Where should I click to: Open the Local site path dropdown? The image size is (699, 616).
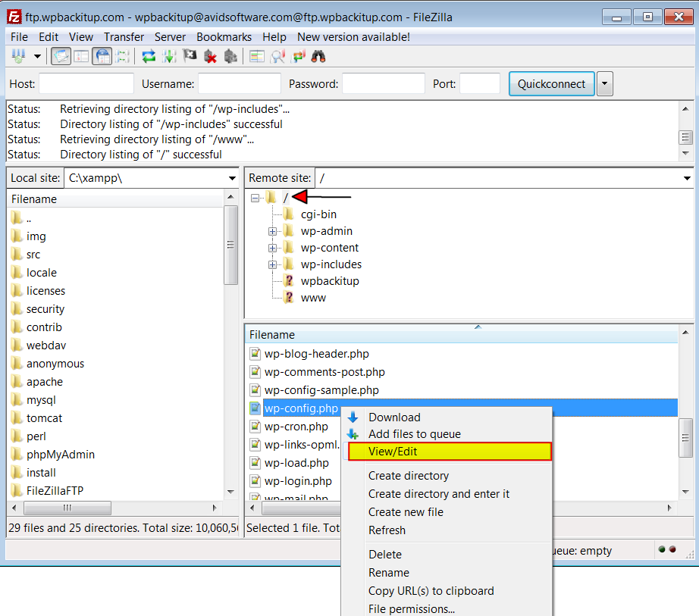232,178
